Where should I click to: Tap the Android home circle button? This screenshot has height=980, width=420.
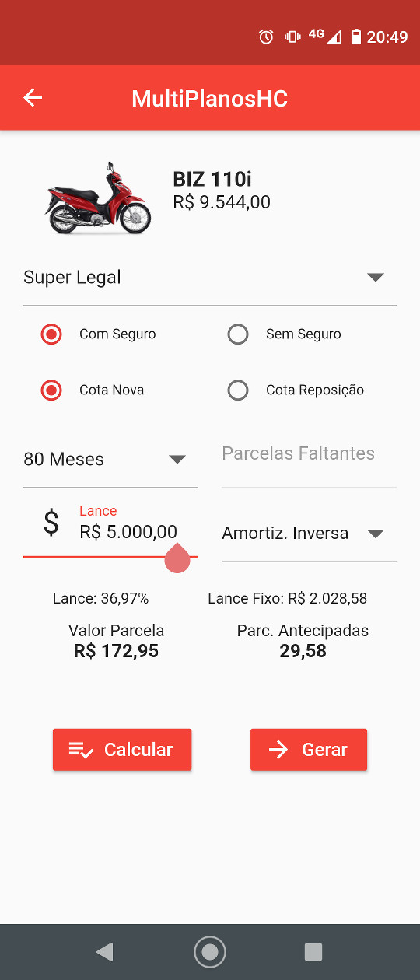[210, 951]
